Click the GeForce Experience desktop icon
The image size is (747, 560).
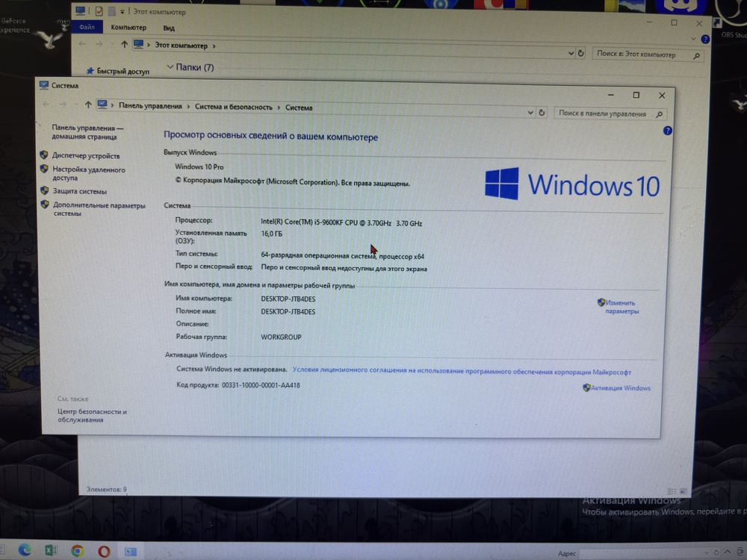15,25
